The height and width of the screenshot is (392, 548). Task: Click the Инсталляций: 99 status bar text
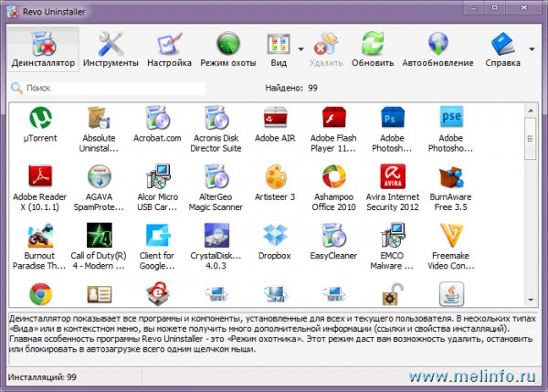click(42, 377)
